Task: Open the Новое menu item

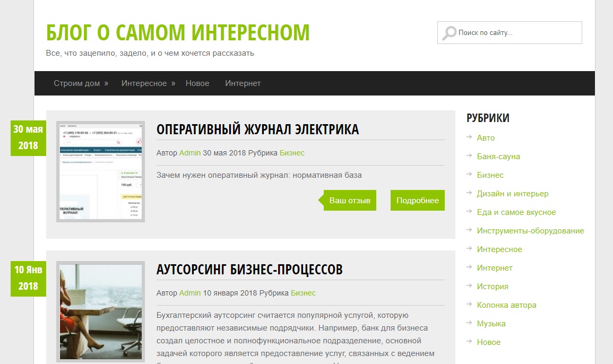Action: (x=197, y=83)
